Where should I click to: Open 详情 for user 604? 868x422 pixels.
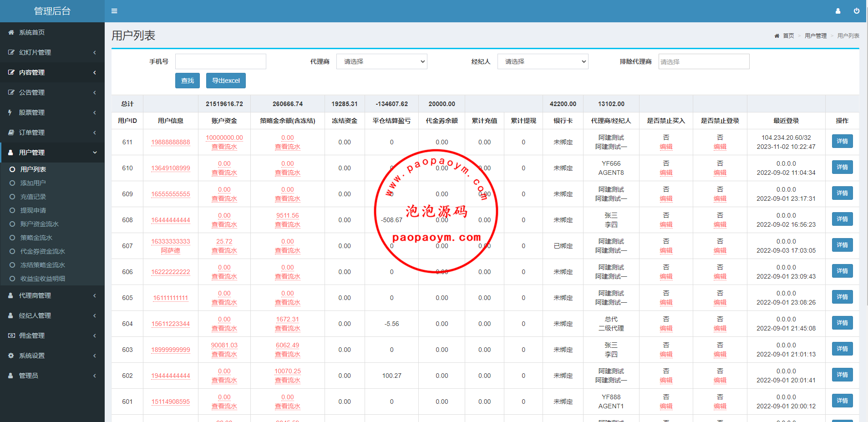[x=842, y=323]
